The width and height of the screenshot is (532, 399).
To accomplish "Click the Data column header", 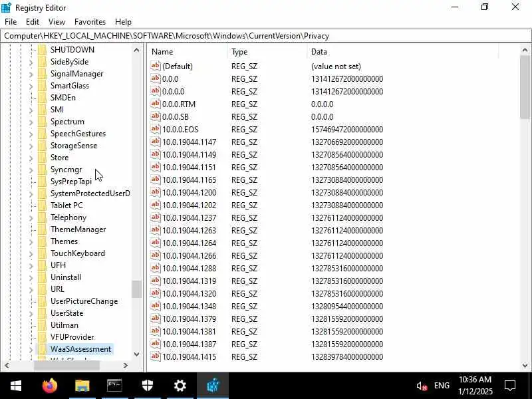I will pyautogui.click(x=403, y=52).
